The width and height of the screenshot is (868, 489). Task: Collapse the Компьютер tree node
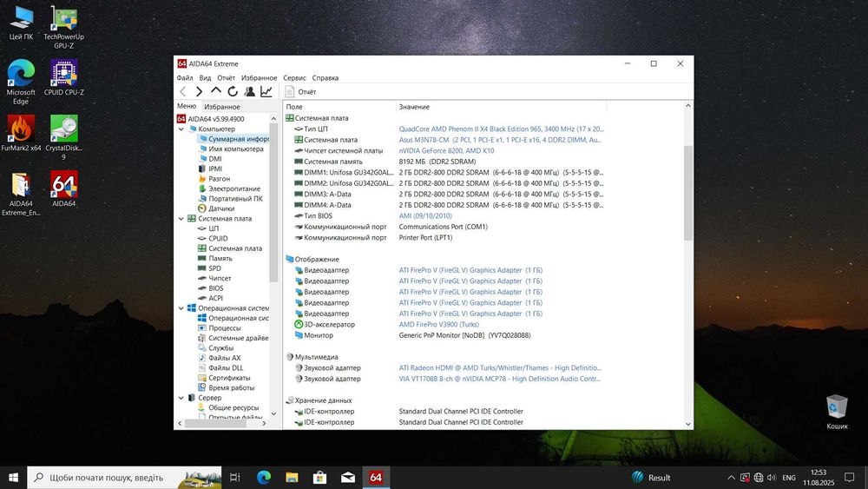tap(181, 129)
